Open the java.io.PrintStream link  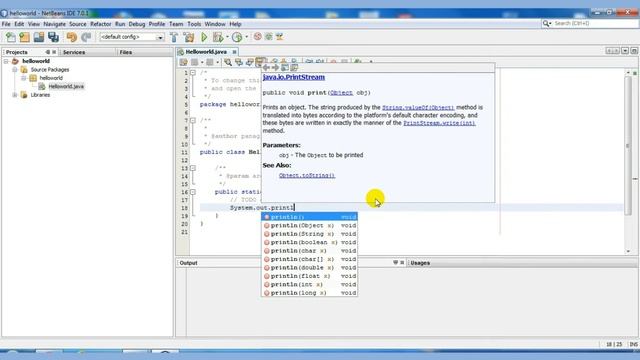pyautogui.click(x=294, y=77)
